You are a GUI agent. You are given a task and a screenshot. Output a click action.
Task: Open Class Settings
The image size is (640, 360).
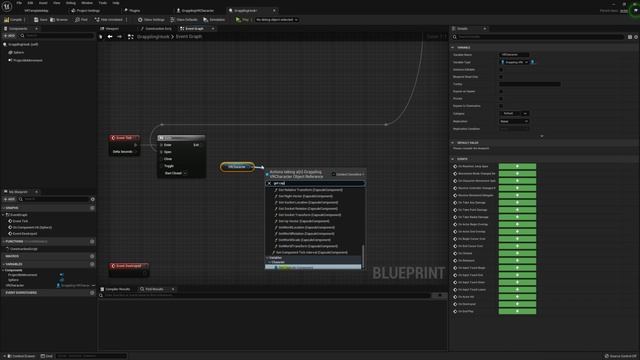click(151, 20)
